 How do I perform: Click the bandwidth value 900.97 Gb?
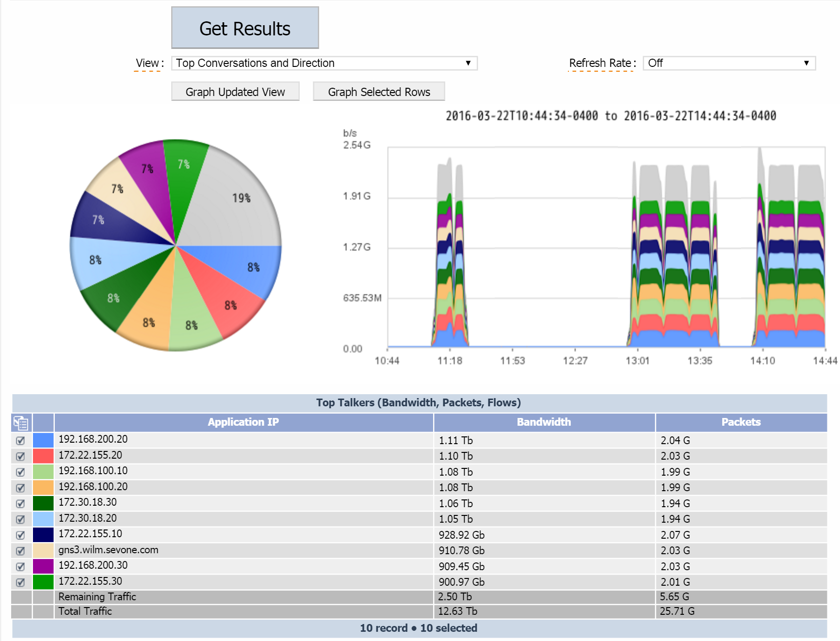coord(462,582)
